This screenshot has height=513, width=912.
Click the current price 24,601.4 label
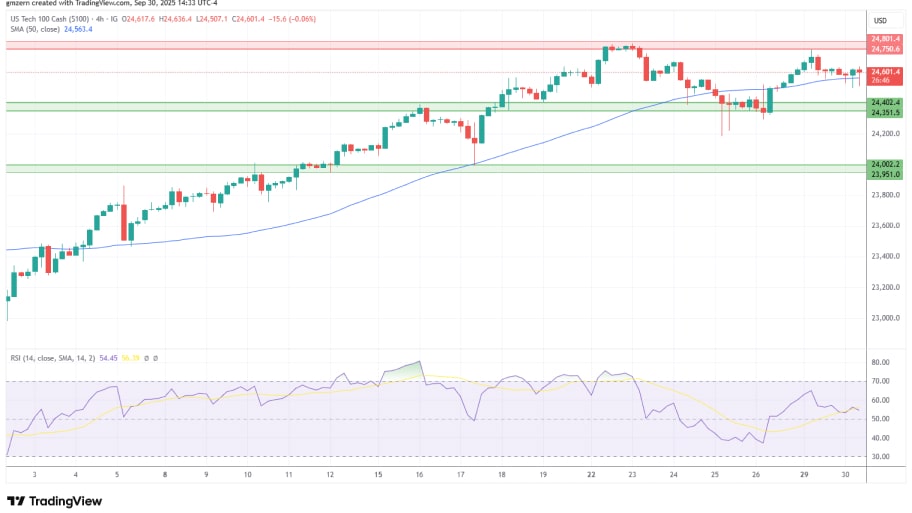pos(886,72)
